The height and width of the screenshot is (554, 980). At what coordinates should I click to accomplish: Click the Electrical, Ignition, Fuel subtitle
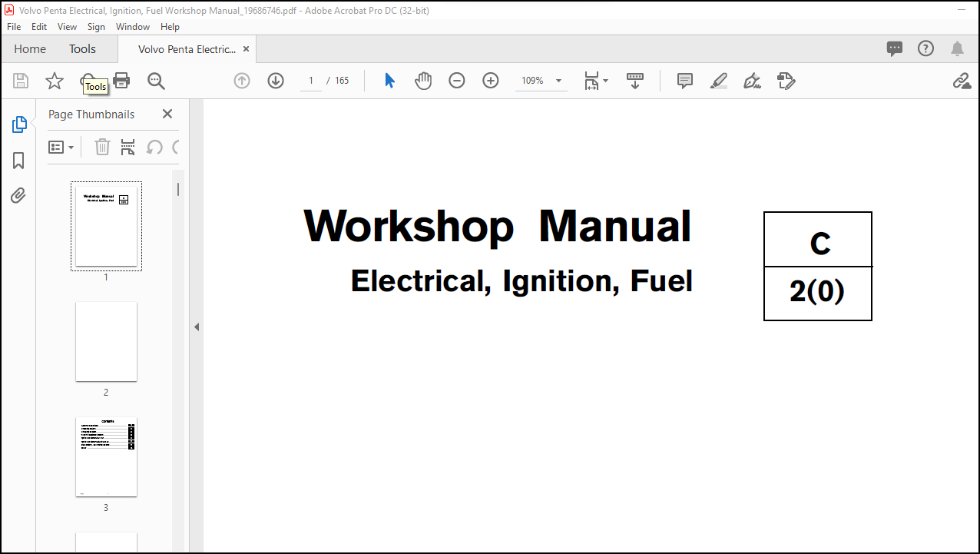521,280
